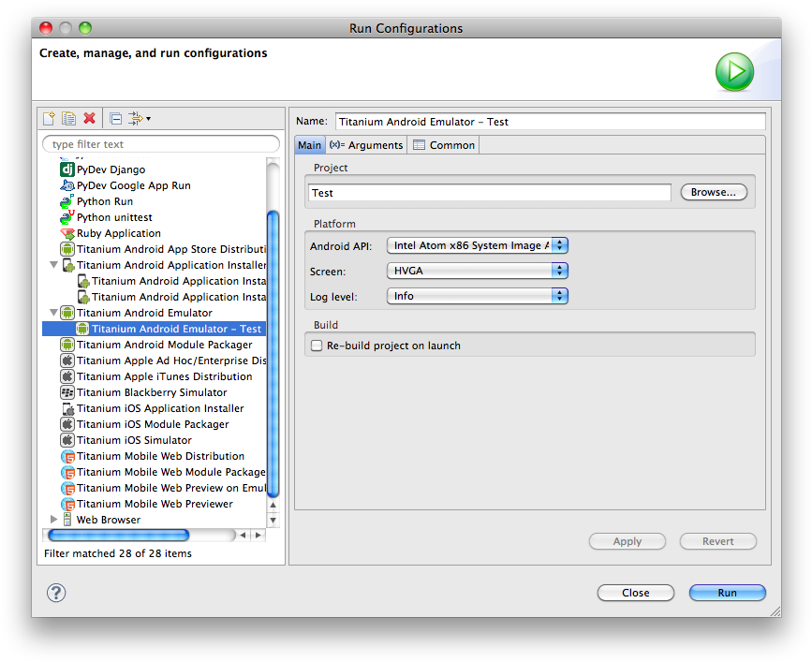This screenshot has width=812, height=662.
Task: Select the Titanium Mobile Web Previewer label
Action: 155,504
